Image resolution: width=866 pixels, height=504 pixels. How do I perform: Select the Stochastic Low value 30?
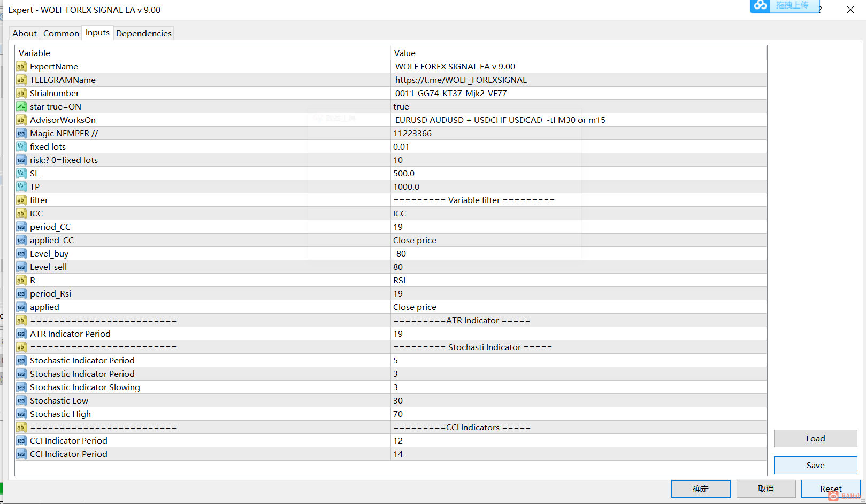point(398,400)
